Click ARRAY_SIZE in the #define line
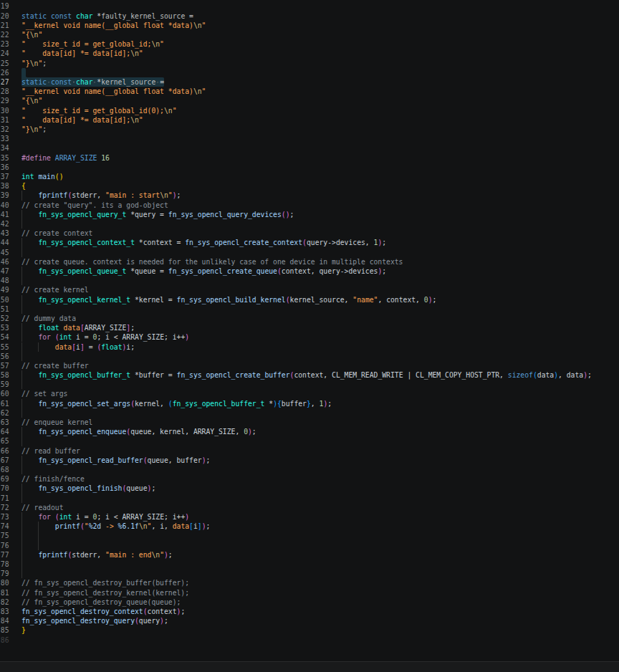 coord(76,158)
